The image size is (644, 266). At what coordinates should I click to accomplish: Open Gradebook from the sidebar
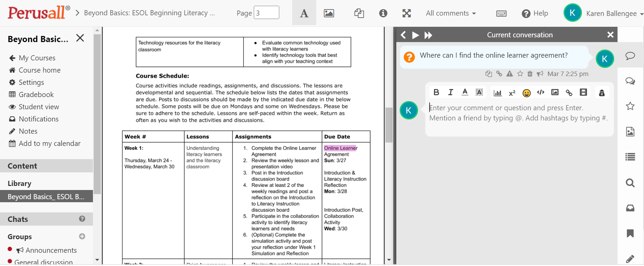pyautogui.click(x=36, y=95)
